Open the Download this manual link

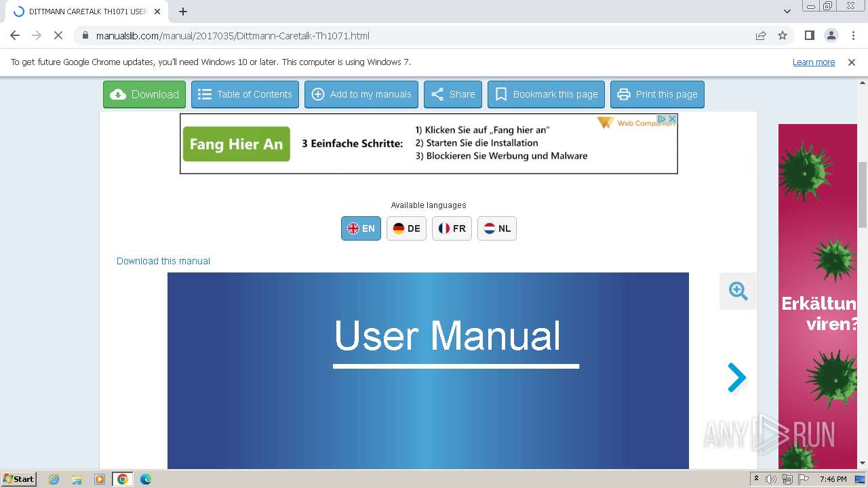pos(163,261)
